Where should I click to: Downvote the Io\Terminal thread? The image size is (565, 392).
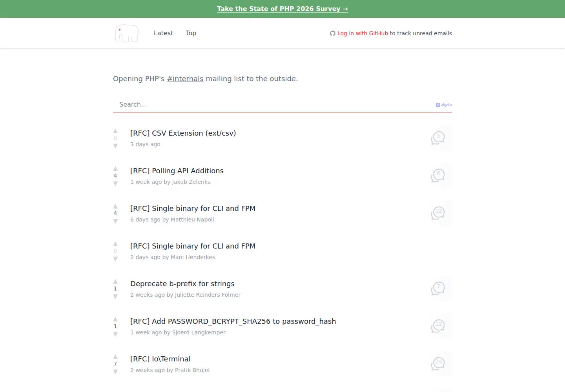click(115, 372)
